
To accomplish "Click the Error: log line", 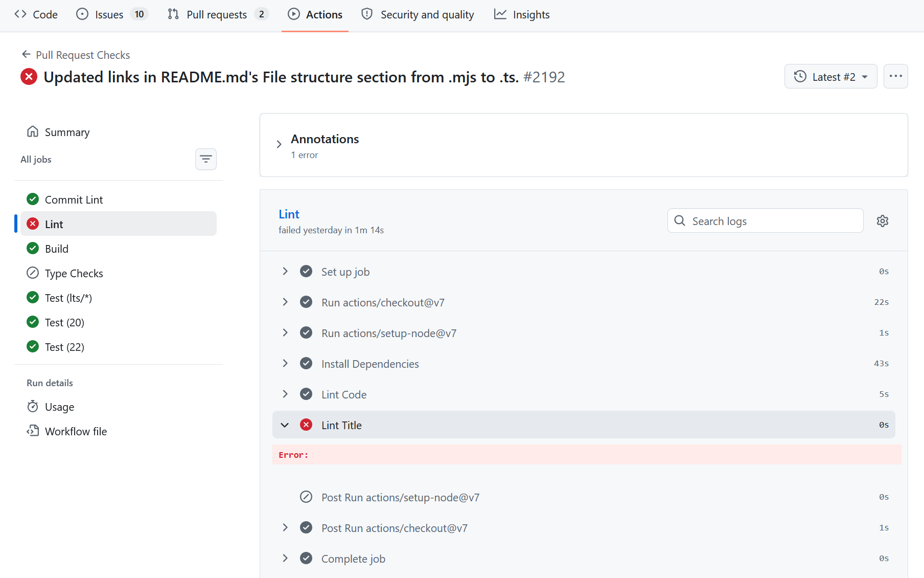I will 587,455.
